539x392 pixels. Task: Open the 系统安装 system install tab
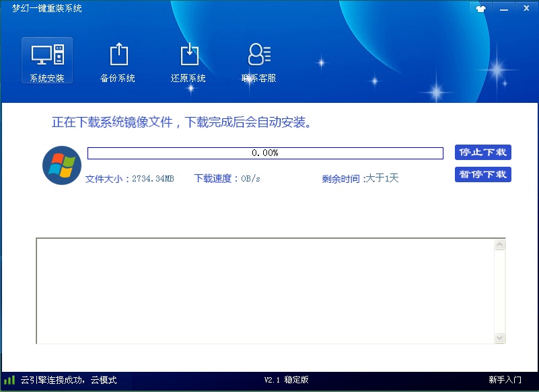coord(47,60)
